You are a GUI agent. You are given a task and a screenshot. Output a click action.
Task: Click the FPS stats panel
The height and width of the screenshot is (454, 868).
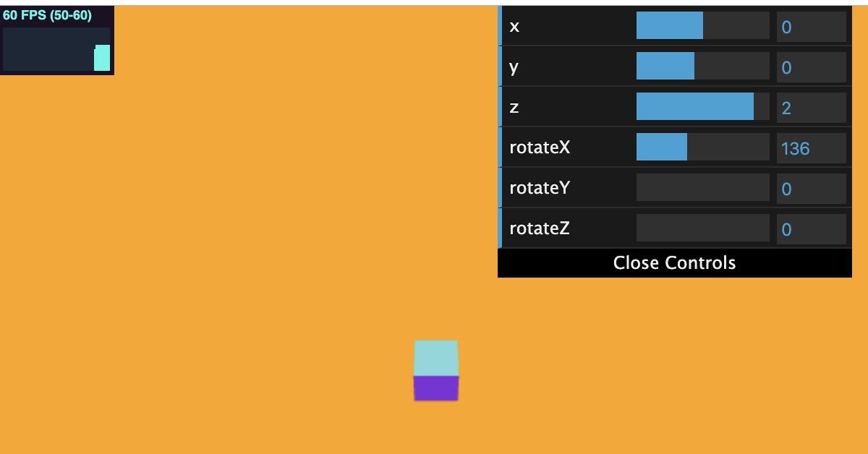pos(57,40)
